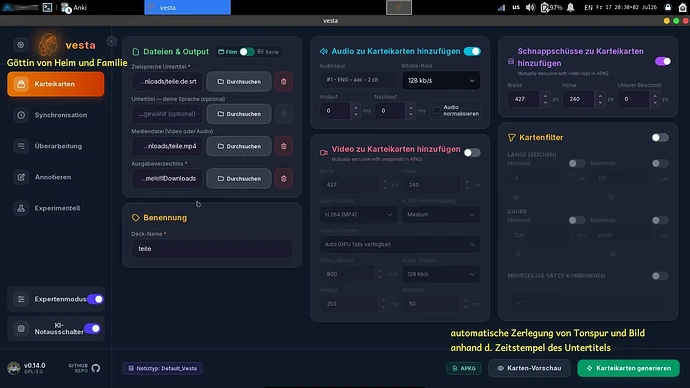The height and width of the screenshot is (388, 690).
Task: Open the Video-Encoder Auto dropdown
Action: tap(400, 244)
